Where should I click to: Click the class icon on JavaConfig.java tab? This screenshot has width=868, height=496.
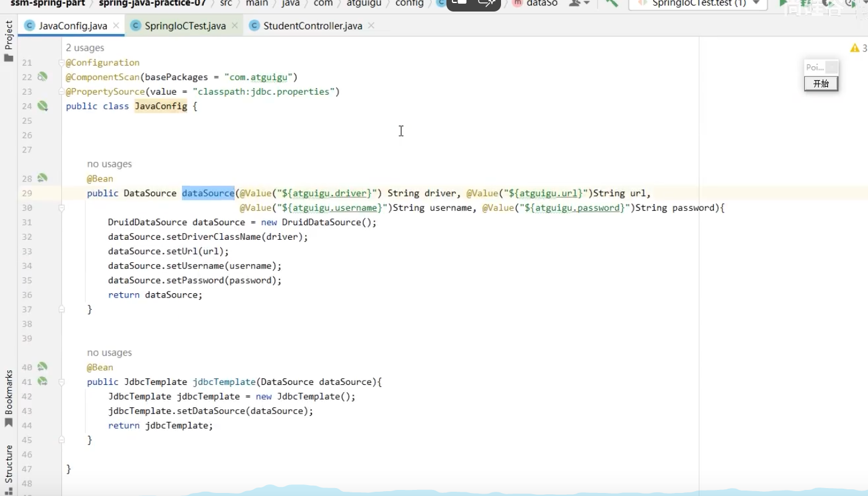point(29,25)
